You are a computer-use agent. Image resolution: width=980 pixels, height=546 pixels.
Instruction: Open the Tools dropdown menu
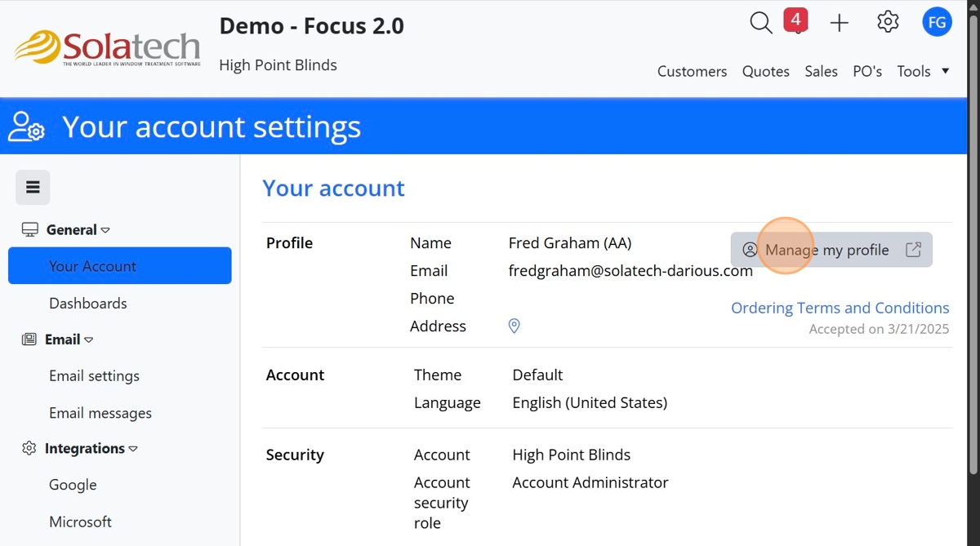(923, 71)
